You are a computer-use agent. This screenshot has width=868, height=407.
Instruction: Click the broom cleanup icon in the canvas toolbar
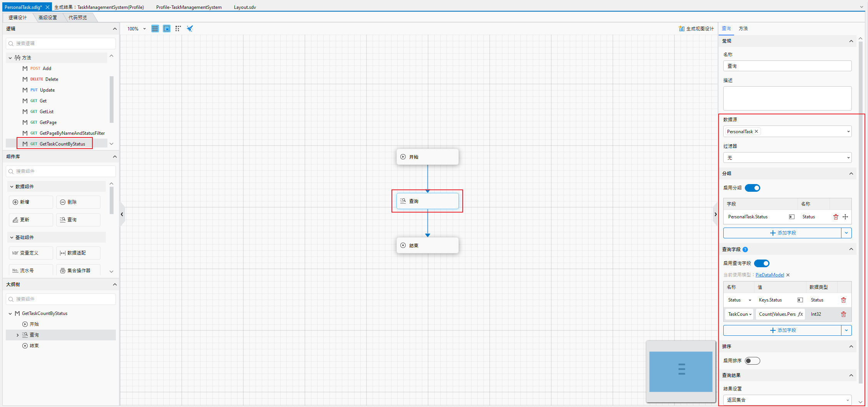(x=189, y=28)
